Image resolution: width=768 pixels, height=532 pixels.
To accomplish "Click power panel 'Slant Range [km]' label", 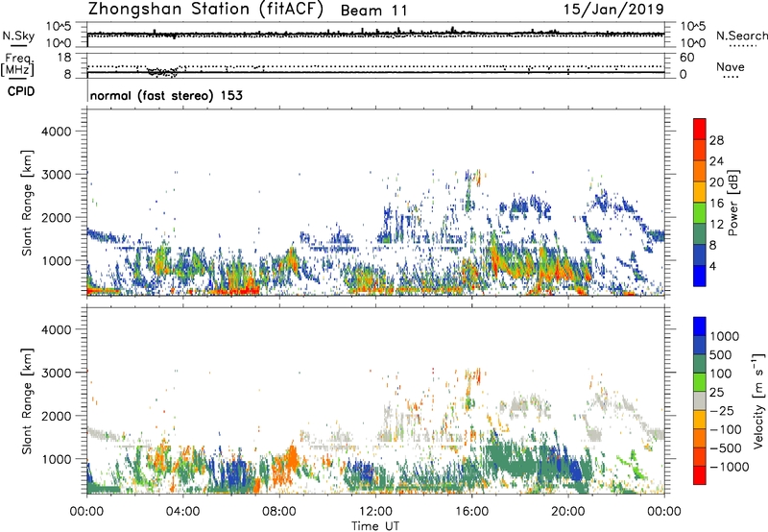I will [27, 203].
